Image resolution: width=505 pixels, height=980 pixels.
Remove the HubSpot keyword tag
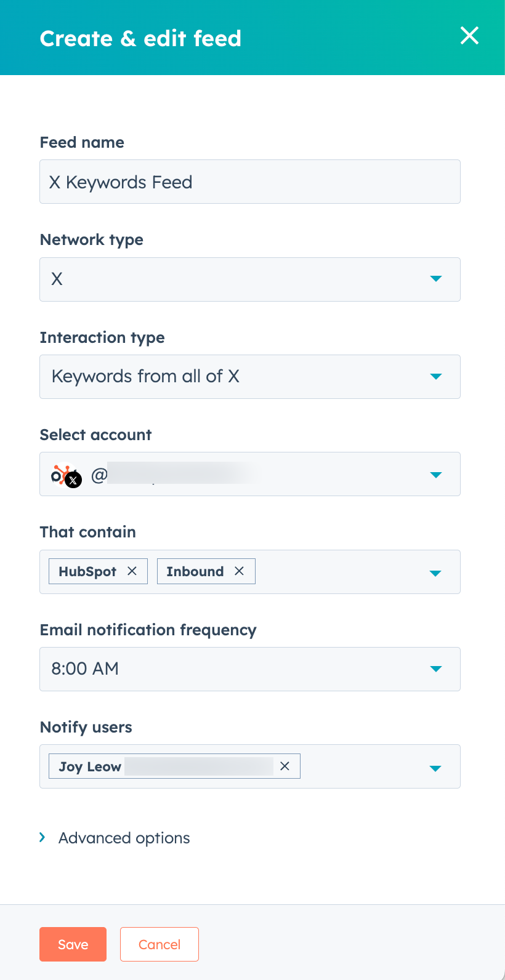coord(132,571)
